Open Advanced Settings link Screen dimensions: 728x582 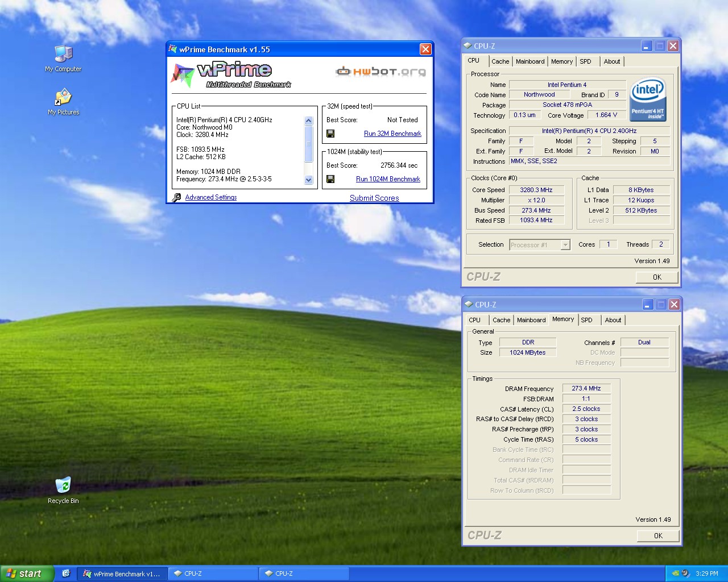click(211, 197)
